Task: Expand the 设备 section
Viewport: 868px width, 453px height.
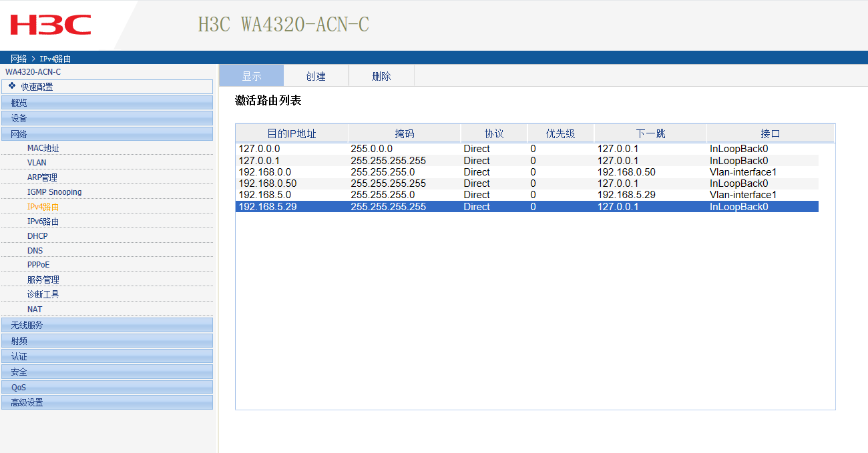Action: (107, 118)
